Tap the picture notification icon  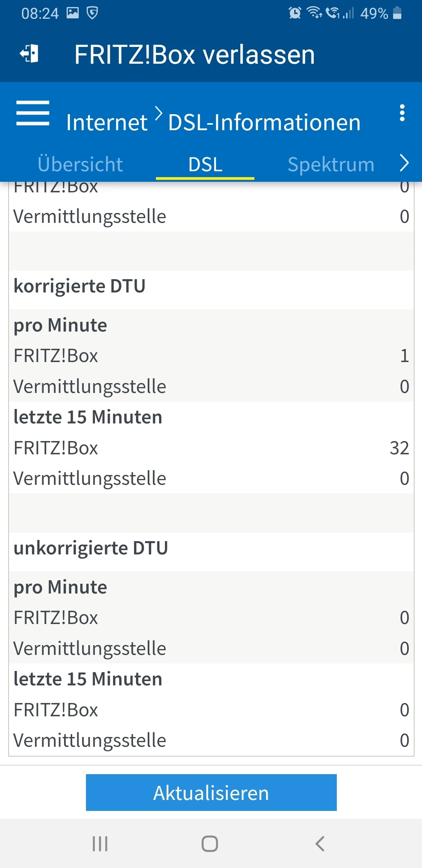click(73, 13)
